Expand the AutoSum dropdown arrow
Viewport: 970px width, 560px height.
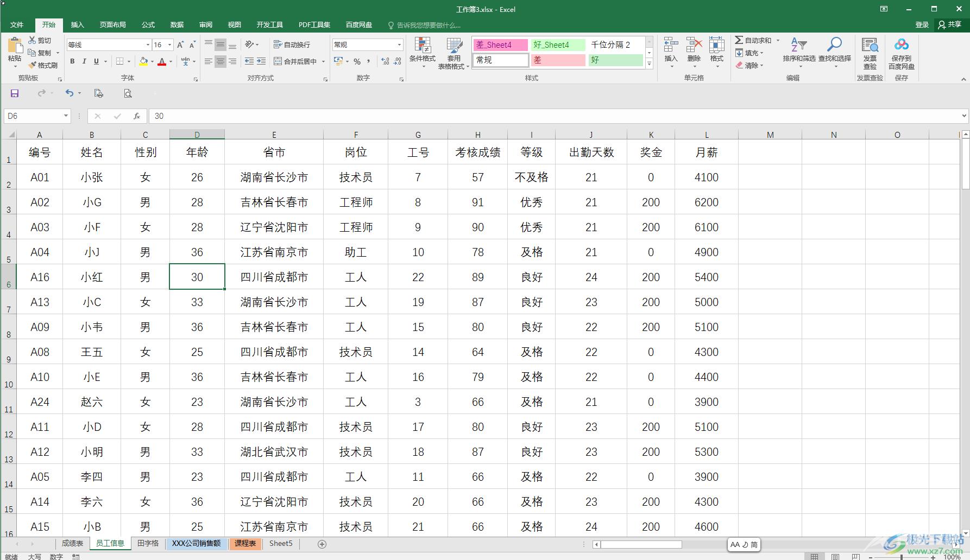(x=778, y=40)
